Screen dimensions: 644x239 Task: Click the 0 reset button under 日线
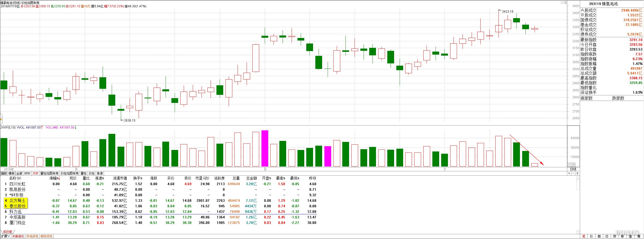tap(578, 173)
